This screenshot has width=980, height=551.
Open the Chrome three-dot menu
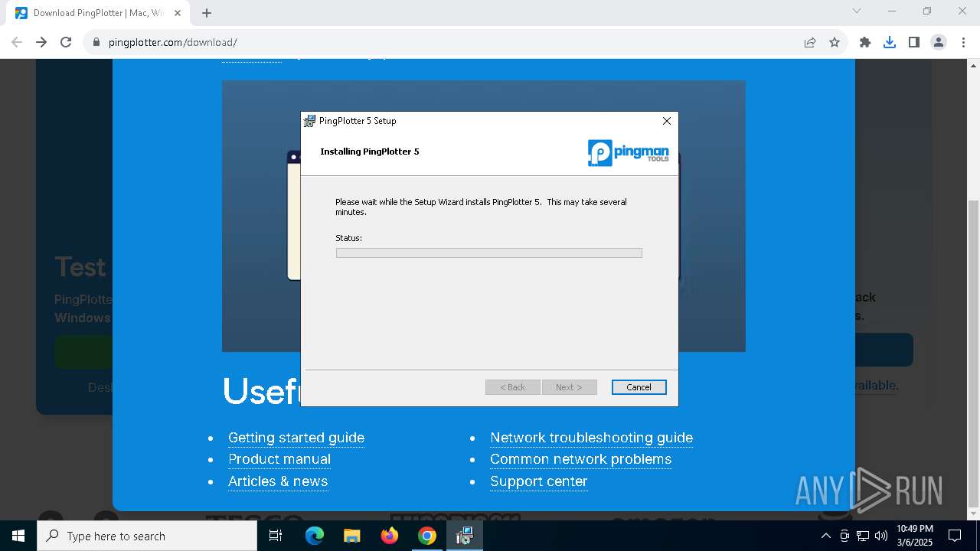click(x=963, y=42)
